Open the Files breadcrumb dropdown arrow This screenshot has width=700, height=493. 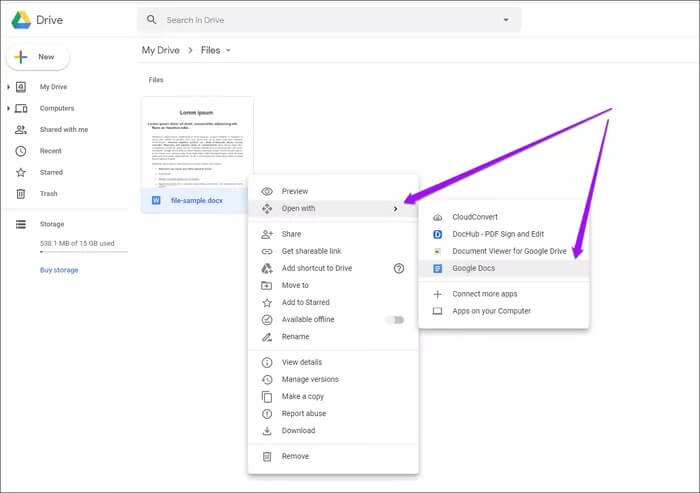coord(228,50)
